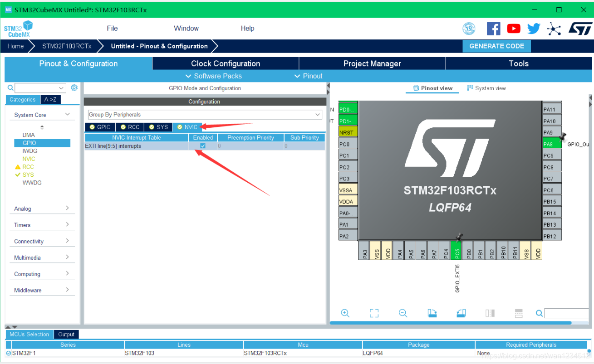This screenshot has height=364, width=594.
Task: Switch to the Clock Configuration tab
Action: [226, 63]
